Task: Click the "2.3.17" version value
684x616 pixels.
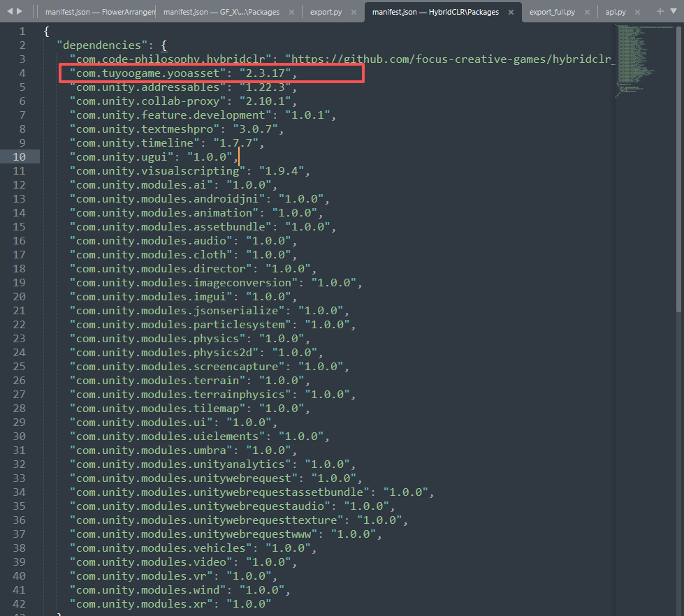Action: (x=265, y=73)
